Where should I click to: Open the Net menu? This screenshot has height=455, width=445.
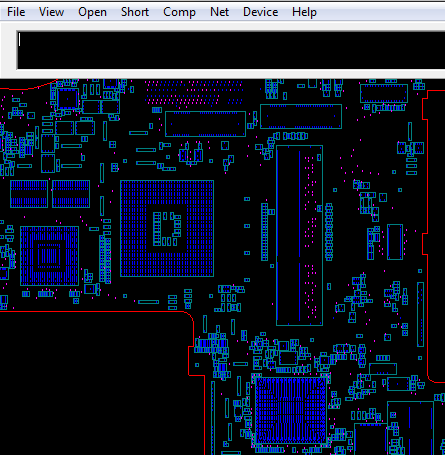(219, 12)
